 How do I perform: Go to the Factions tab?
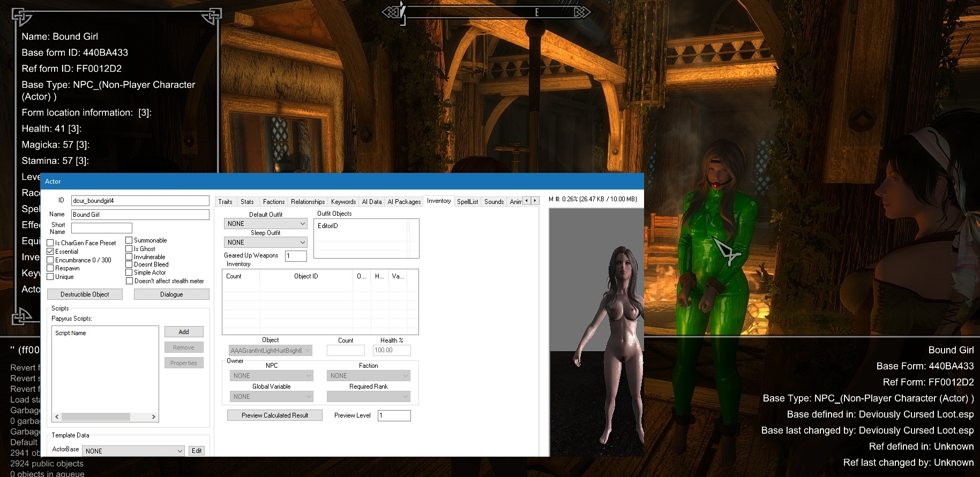[x=274, y=202]
